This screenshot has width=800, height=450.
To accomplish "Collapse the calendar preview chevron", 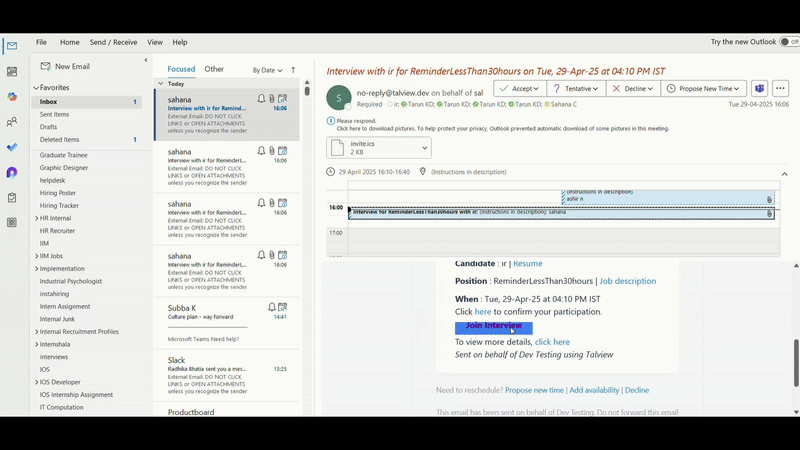I will (x=785, y=174).
